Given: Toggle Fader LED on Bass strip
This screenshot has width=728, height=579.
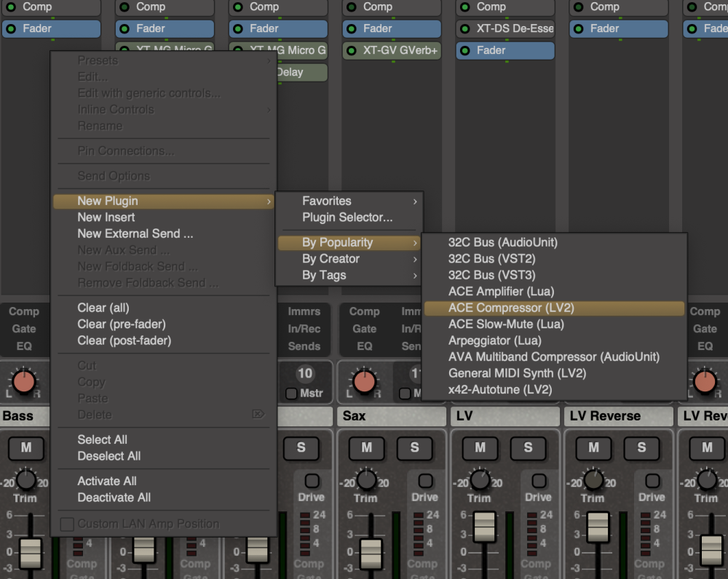Looking at the screenshot, I should tap(11, 29).
